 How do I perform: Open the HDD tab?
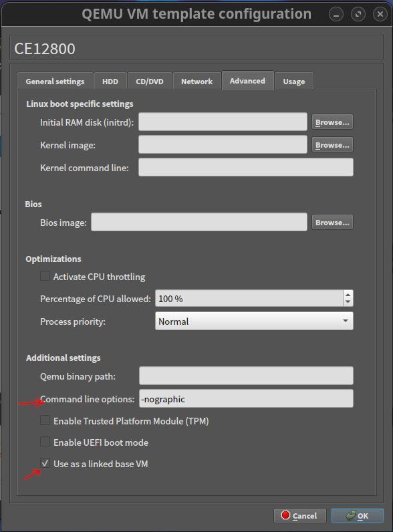[110, 82]
